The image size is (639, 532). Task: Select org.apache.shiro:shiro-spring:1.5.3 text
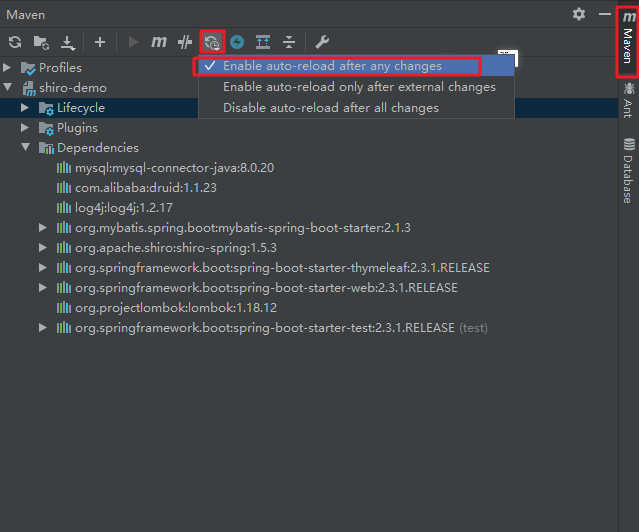coord(176,248)
